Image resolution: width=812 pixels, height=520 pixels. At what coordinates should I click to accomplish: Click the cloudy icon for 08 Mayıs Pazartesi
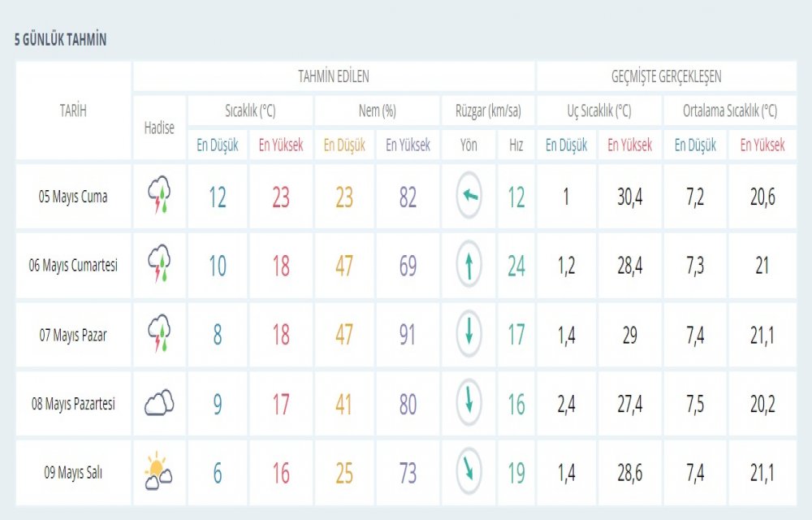click(159, 403)
